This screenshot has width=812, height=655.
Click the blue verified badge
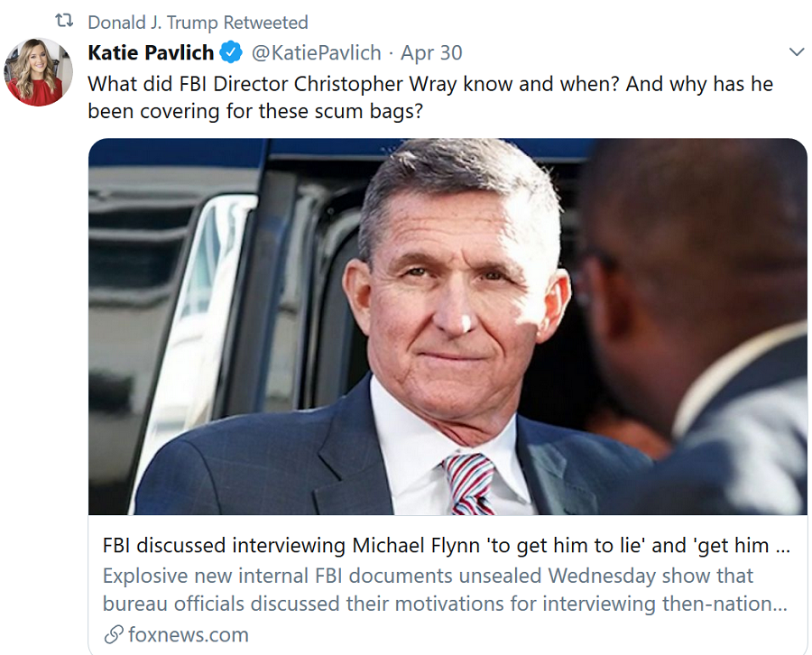coord(232,52)
